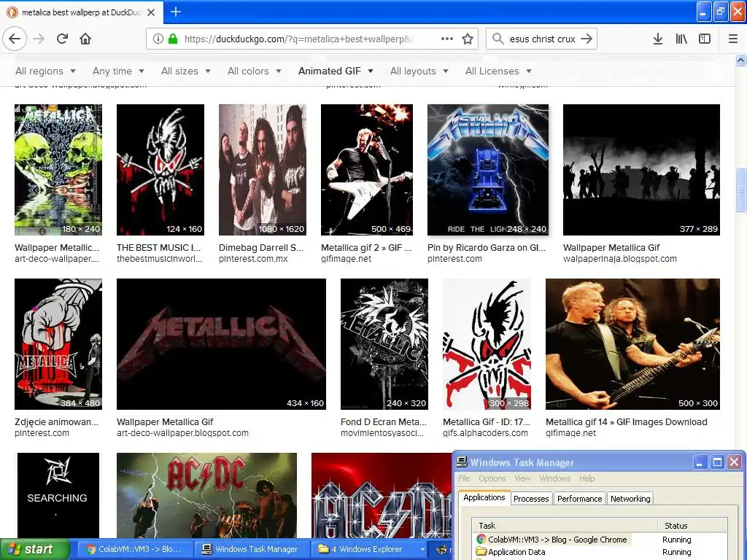Open the Windows start menu

point(34,549)
